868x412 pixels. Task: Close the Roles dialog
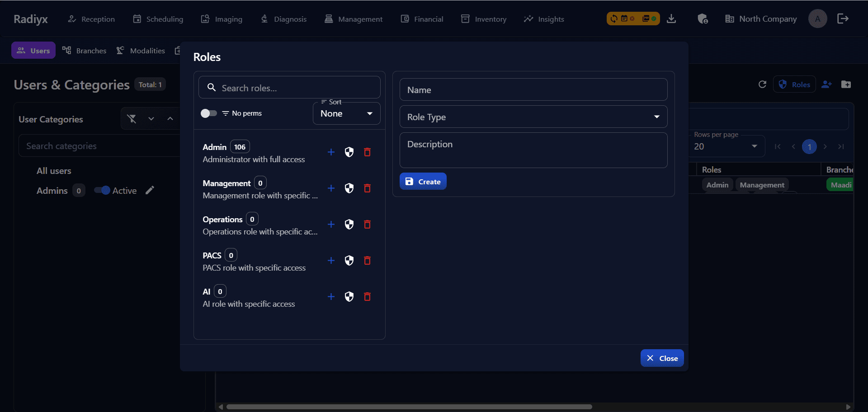[x=662, y=358]
